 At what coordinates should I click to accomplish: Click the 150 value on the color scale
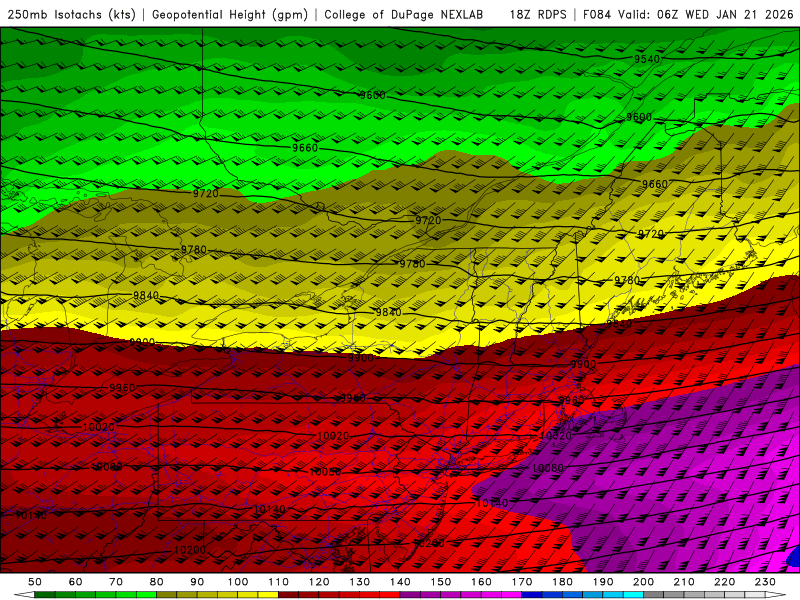(441, 582)
